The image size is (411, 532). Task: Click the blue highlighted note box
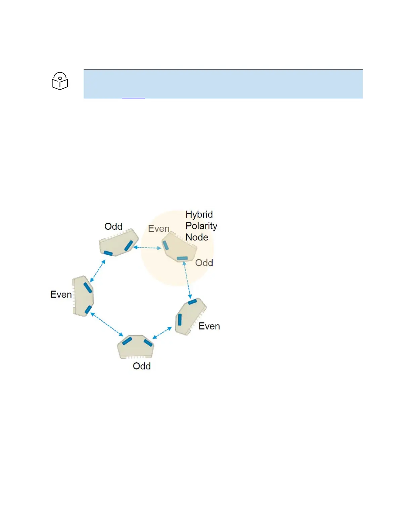click(223, 84)
